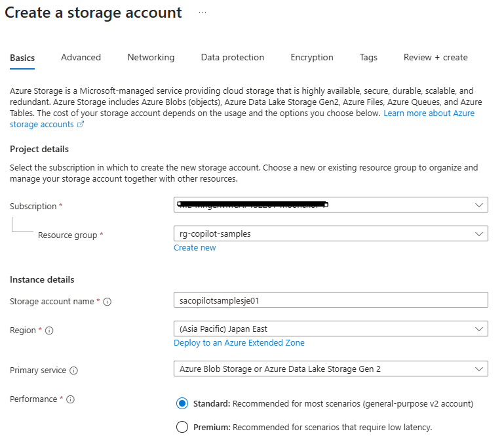Switch to the Encryption tab

[312, 58]
